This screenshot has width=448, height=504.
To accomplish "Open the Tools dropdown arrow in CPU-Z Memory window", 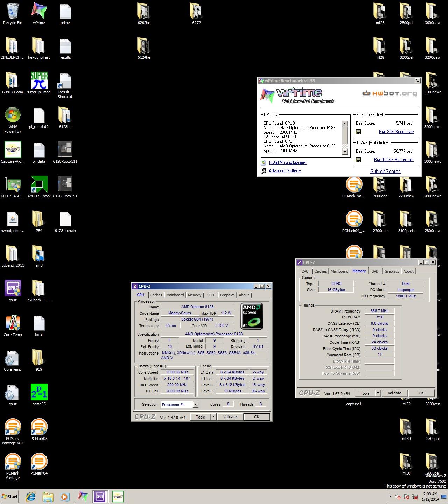I will coord(378,393).
